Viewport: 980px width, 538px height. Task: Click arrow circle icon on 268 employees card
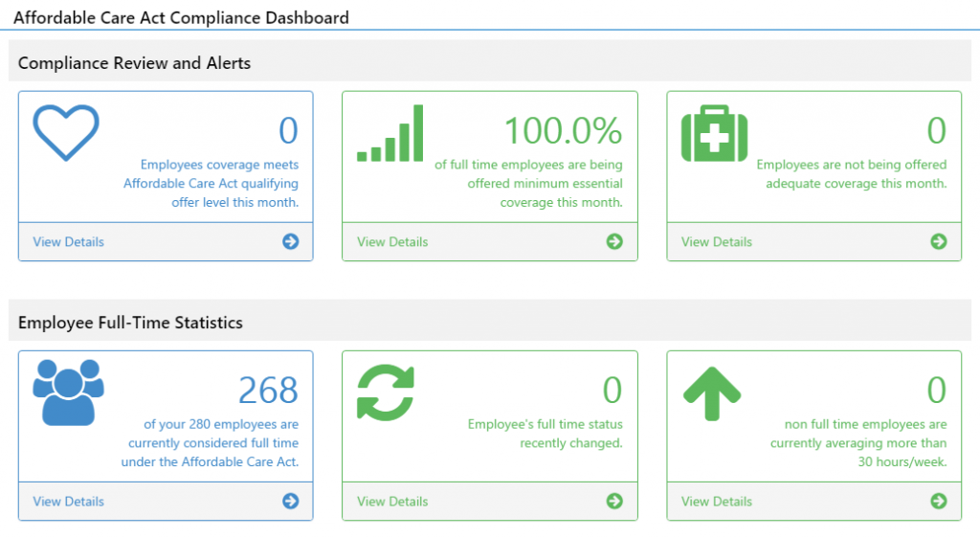(x=291, y=501)
